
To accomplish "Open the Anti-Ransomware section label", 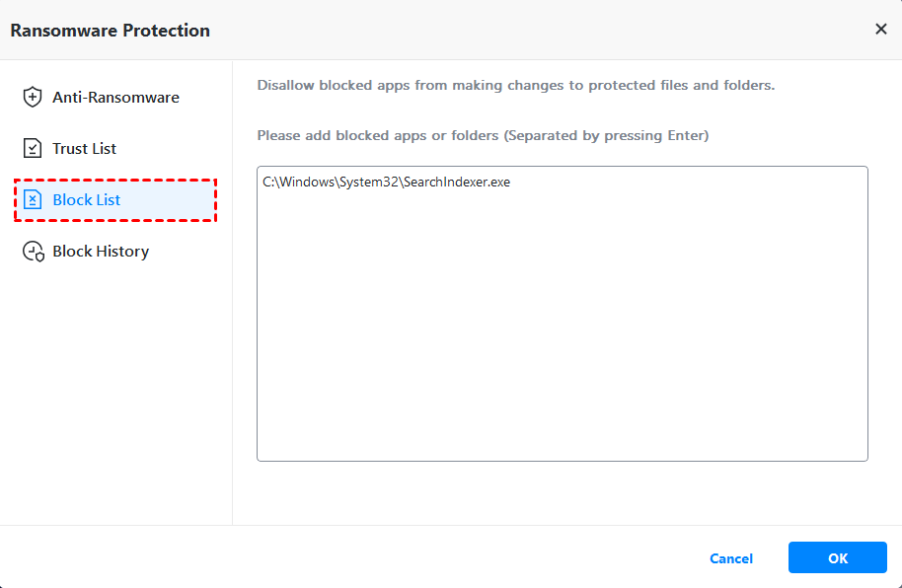I will pyautogui.click(x=115, y=97).
